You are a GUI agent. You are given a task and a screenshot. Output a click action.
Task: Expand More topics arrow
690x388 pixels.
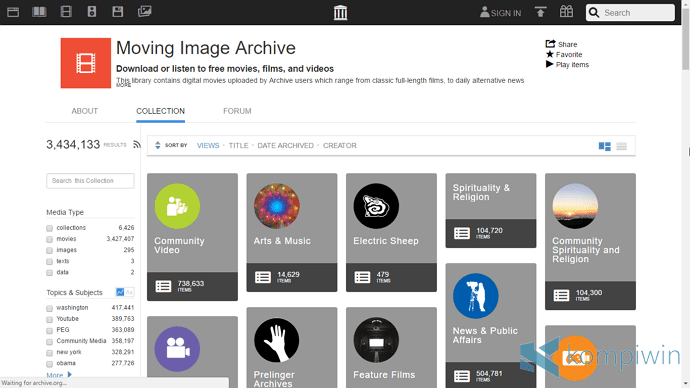click(x=70, y=375)
